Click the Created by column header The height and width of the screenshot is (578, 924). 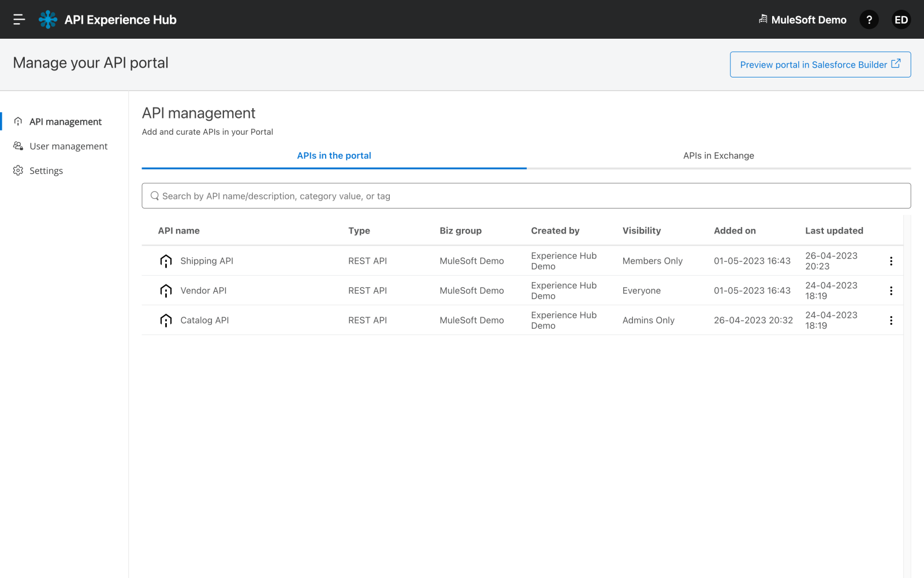tap(555, 231)
